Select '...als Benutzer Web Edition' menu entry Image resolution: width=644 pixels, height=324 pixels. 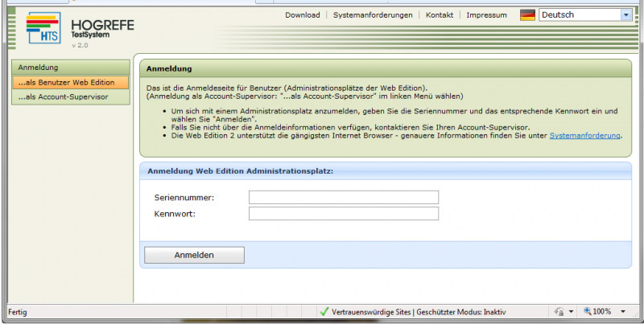click(69, 82)
